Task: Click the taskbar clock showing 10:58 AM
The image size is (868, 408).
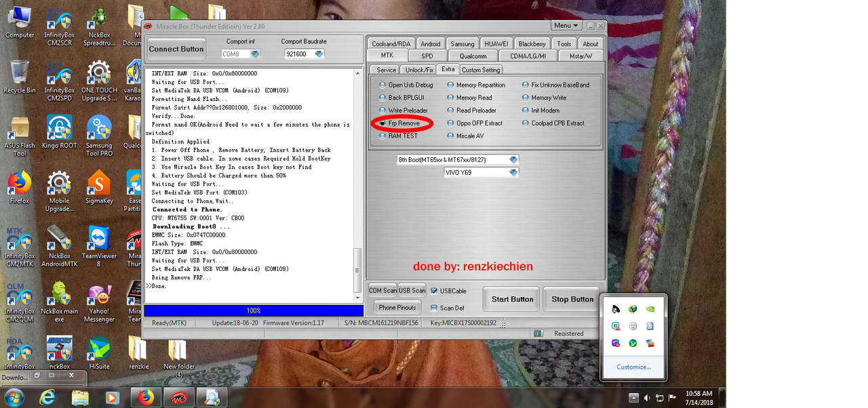Action: [x=698, y=398]
